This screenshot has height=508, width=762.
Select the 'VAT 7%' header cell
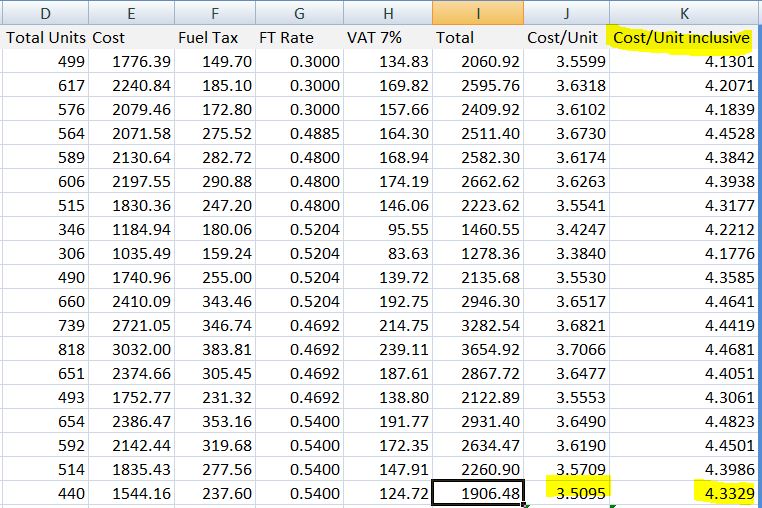point(388,38)
